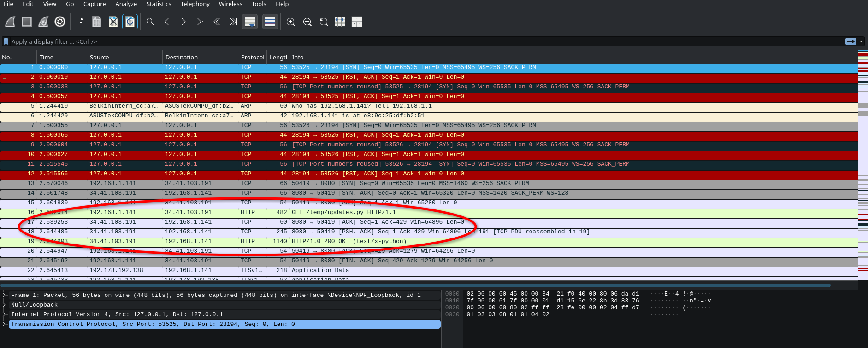Close this capture file

point(113,22)
